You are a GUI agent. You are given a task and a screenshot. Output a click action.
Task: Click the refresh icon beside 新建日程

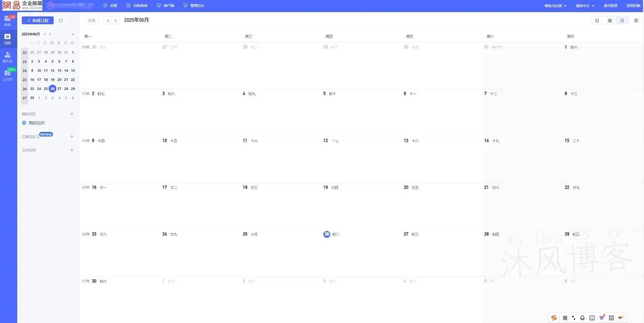pos(61,21)
